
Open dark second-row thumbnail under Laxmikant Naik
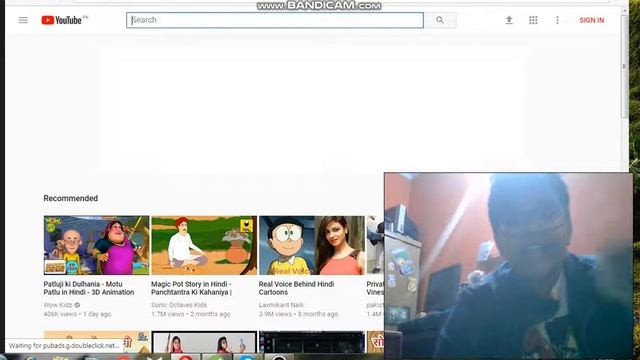point(312,342)
